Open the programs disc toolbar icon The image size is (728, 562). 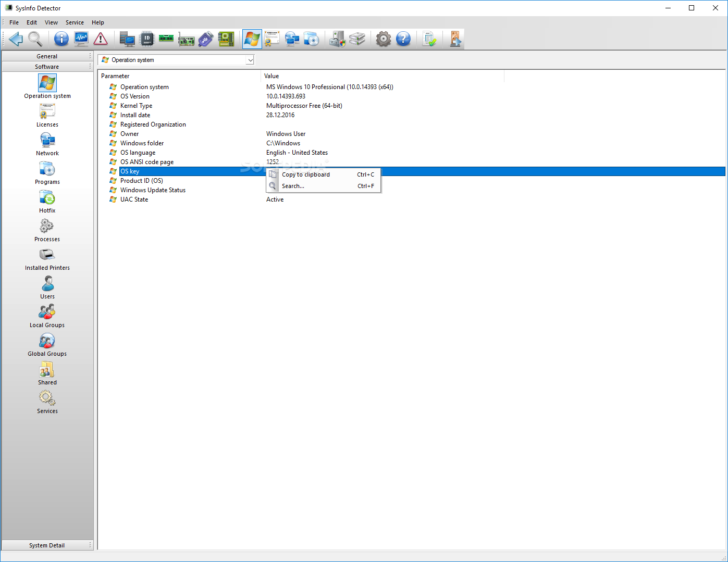click(312, 39)
